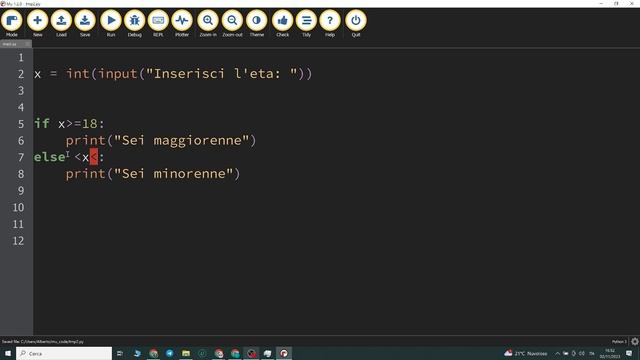Show hidden system tray icons

point(557,353)
